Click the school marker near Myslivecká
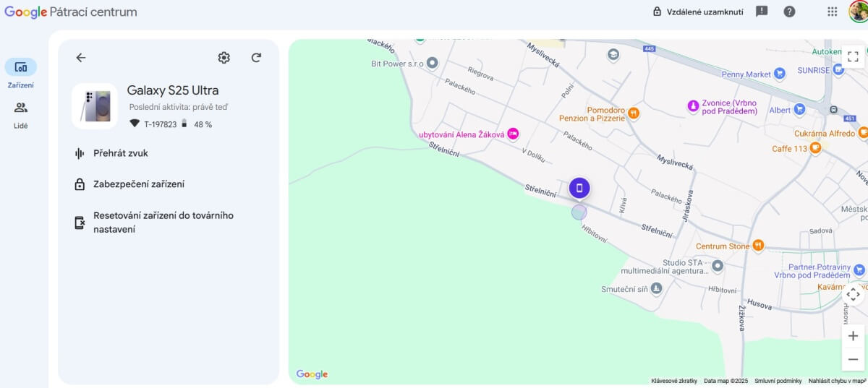Screen dimensions: 868x388 613,54
